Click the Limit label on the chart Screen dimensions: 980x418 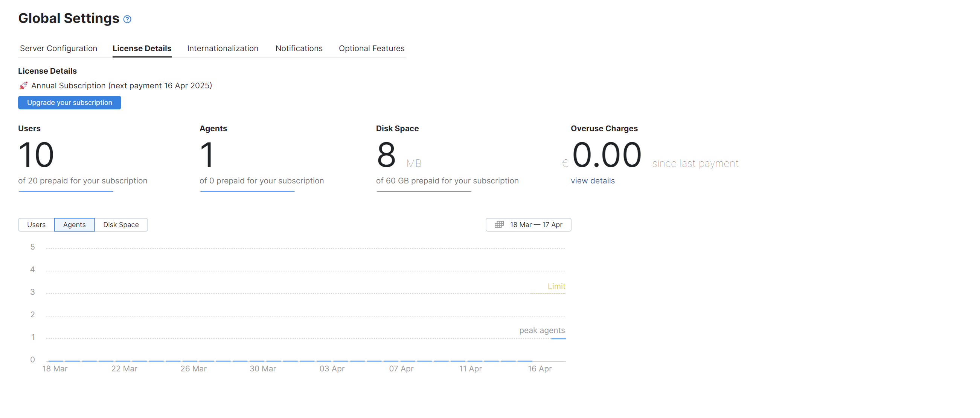click(556, 286)
